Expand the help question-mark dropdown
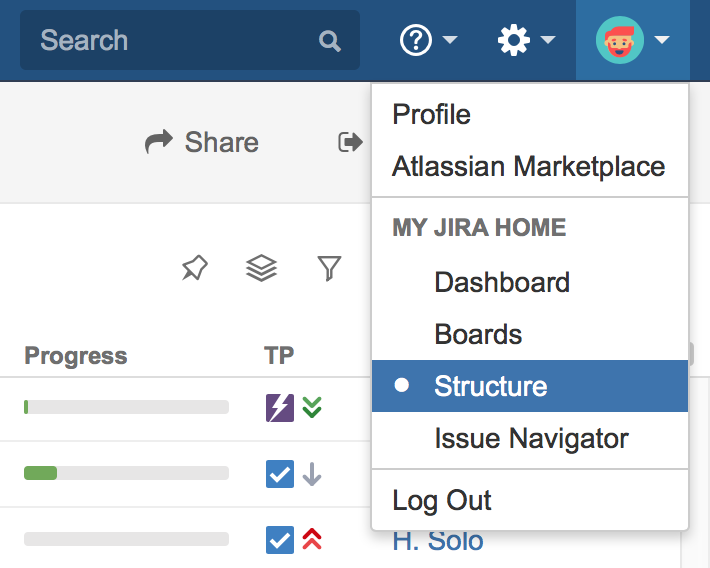The height and width of the screenshot is (568, 710). tap(428, 41)
